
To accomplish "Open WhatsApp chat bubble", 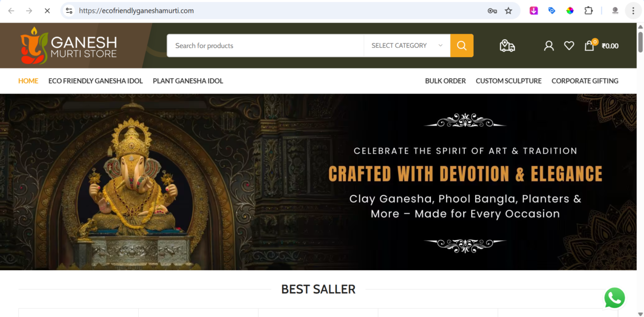I will [614, 298].
